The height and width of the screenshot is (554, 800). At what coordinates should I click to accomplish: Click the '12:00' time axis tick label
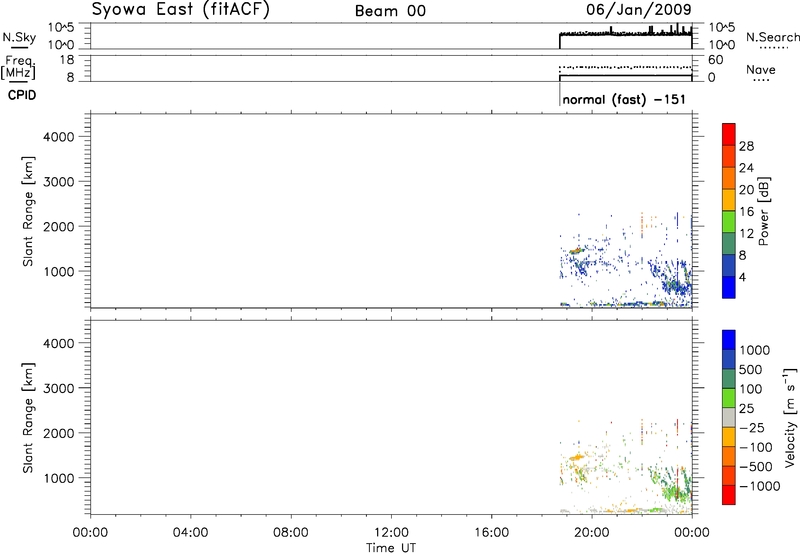coord(391,533)
